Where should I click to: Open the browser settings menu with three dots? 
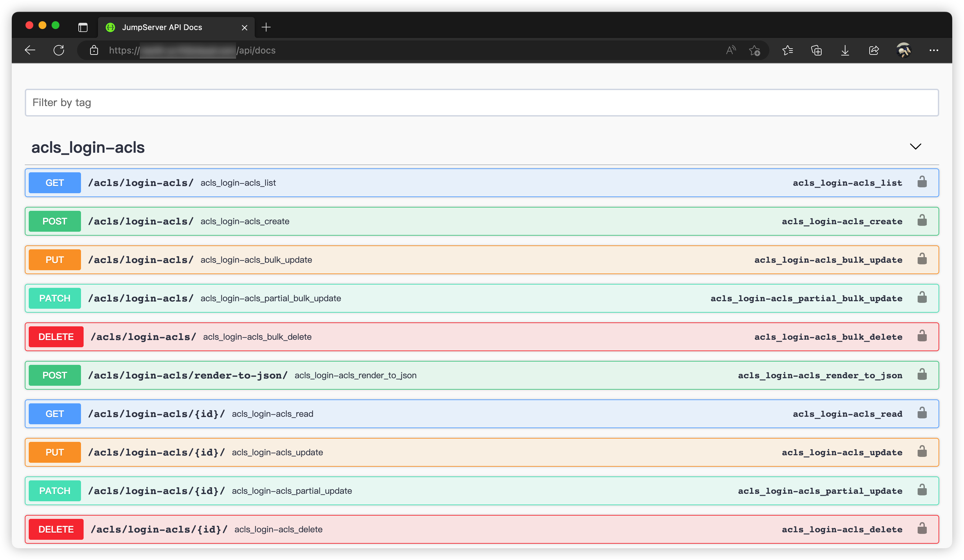pos(934,50)
